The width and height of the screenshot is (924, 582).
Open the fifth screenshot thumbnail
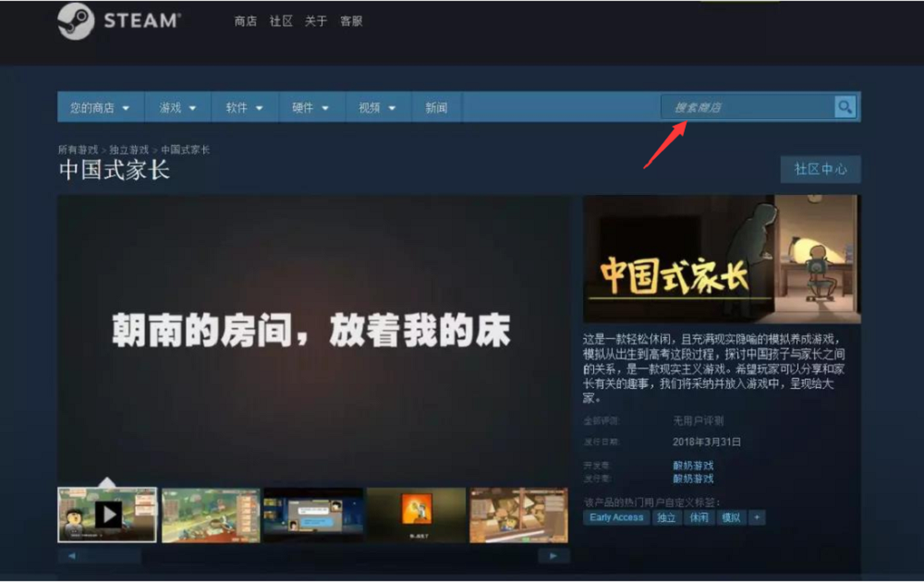point(518,515)
